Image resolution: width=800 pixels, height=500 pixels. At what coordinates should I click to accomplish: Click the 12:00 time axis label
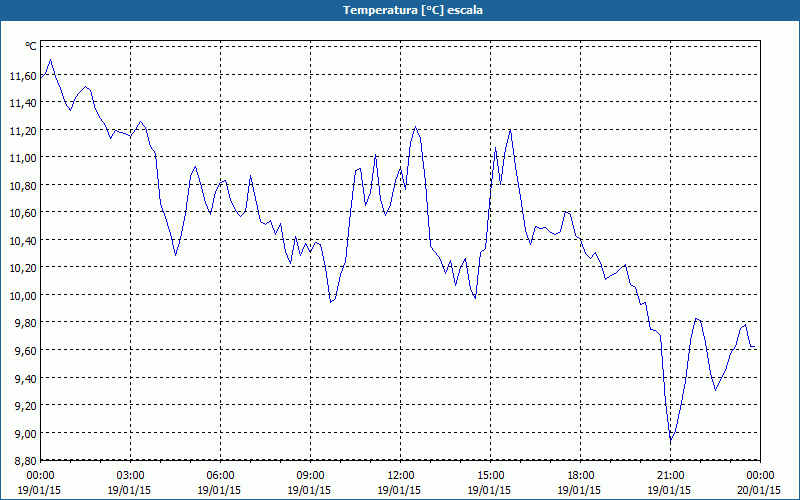[x=401, y=476]
